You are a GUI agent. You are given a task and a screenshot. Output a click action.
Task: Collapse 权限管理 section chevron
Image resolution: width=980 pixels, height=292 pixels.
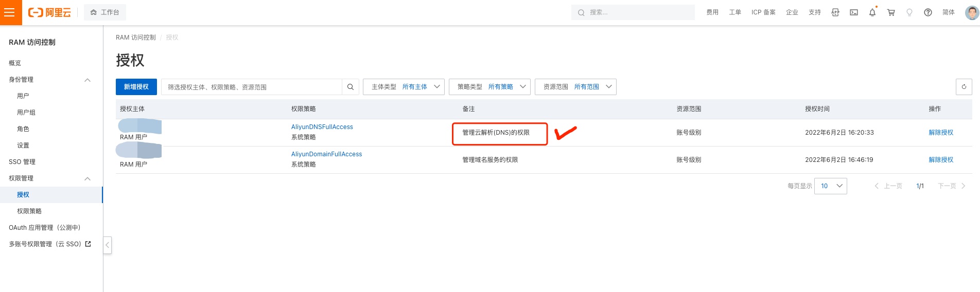[x=87, y=178]
